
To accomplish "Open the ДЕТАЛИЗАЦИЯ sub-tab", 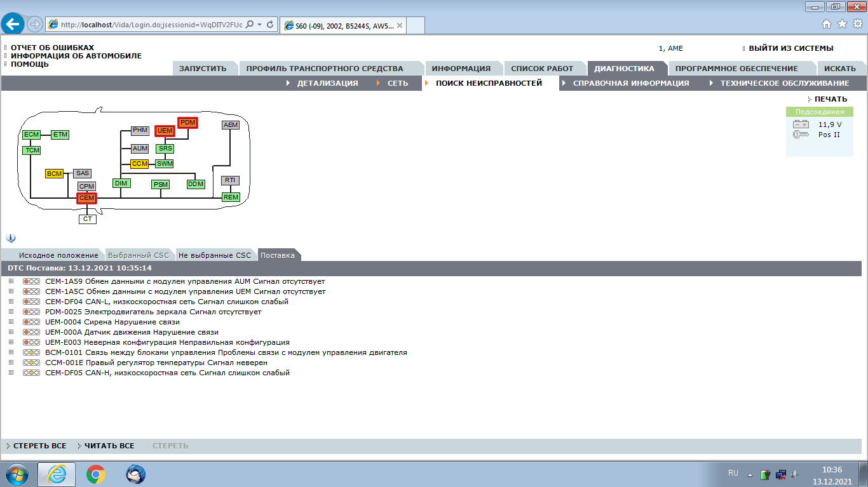I will click(x=327, y=83).
